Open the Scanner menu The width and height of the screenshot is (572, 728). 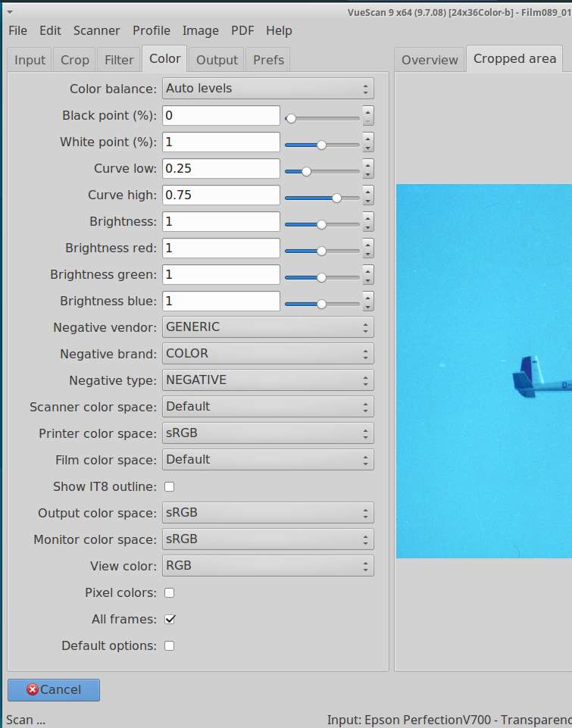tap(96, 31)
